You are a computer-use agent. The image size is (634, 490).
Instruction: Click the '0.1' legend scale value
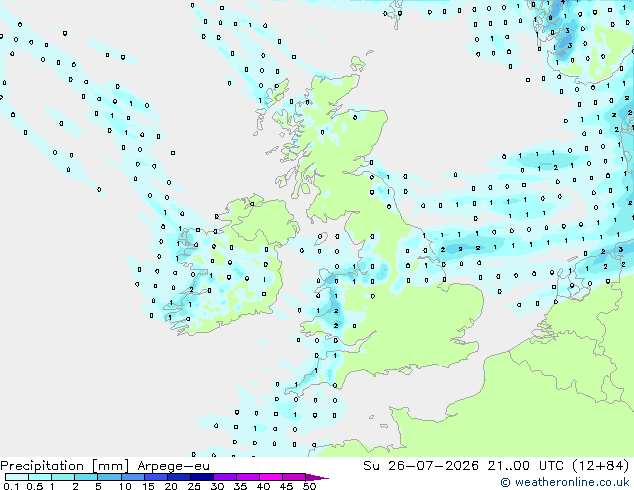point(11,486)
